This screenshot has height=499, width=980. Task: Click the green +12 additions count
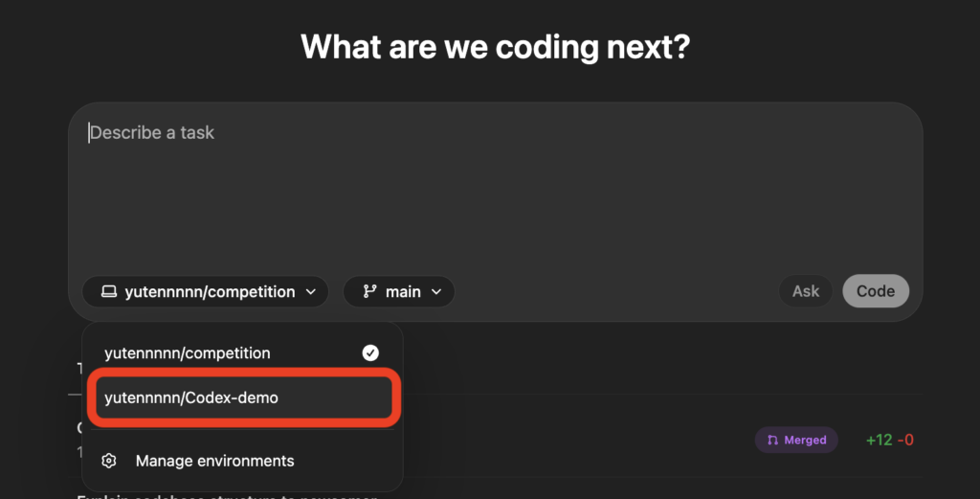click(879, 441)
